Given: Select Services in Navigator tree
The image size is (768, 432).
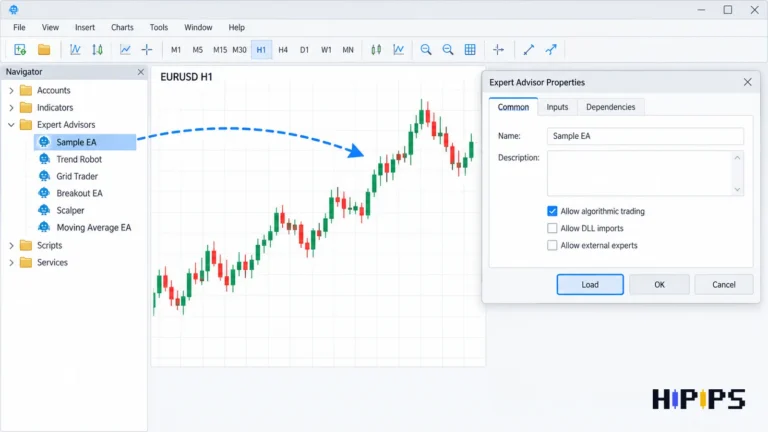Looking at the screenshot, I should pyautogui.click(x=52, y=263).
